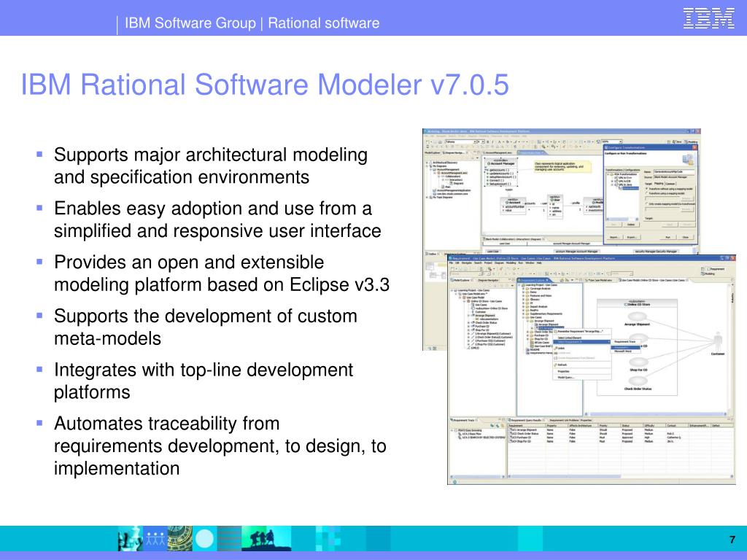Open the Modeling menu in the lower window
Screen dimensions: 747x560
point(511,262)
